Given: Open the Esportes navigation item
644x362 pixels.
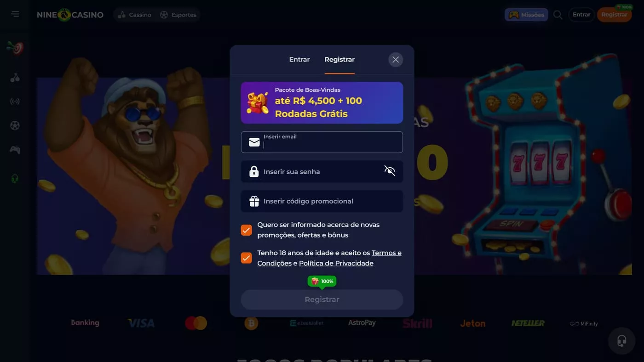Looking at the screenshot, I should [178, 15].
